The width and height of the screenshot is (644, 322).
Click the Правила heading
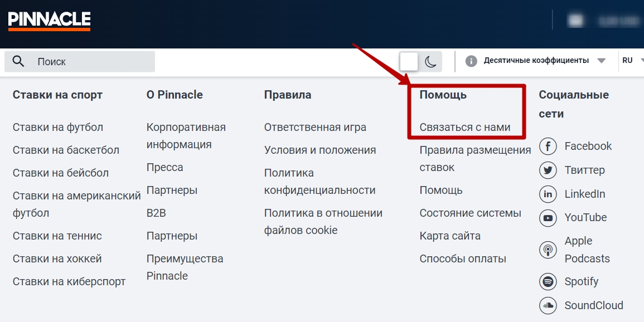point(288,95)
